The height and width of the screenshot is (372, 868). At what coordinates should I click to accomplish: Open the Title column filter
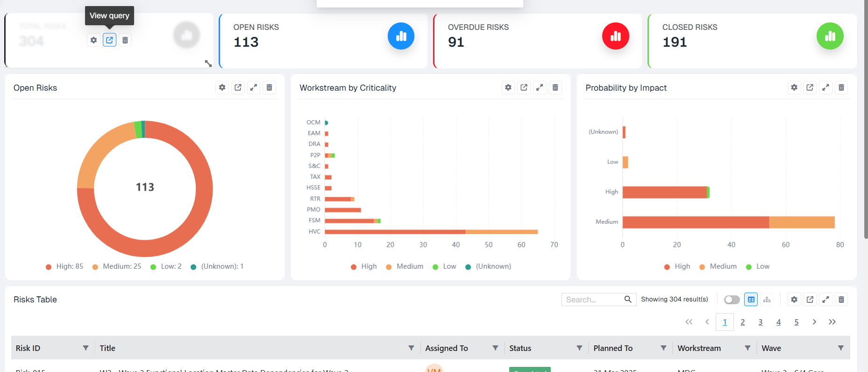pos(411,348)
